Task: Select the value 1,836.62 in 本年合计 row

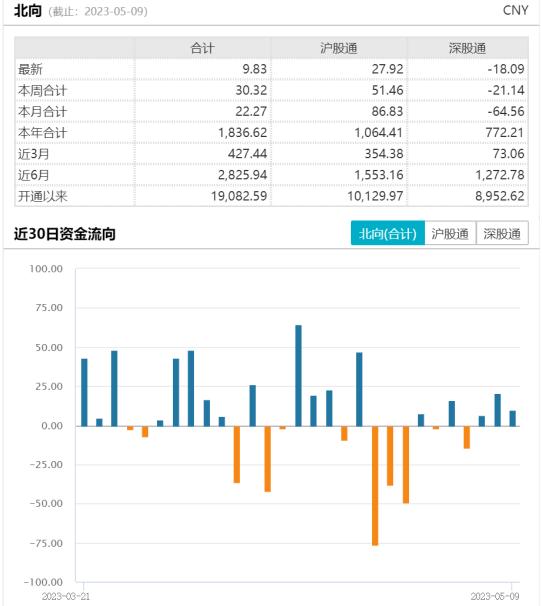Action: [242, 133]
